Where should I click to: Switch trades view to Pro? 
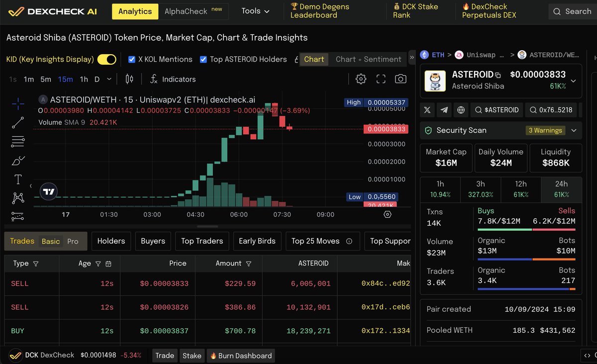click(x=73, y=241)
